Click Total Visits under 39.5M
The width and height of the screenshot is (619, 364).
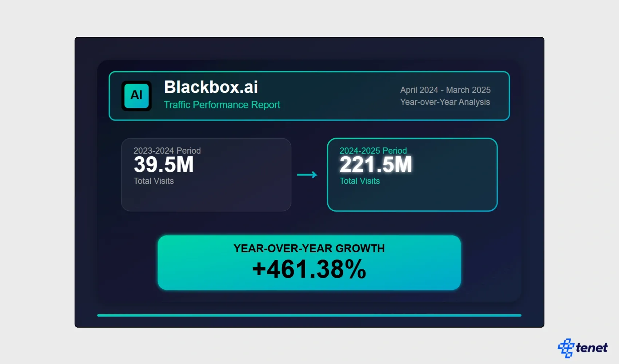153,181
